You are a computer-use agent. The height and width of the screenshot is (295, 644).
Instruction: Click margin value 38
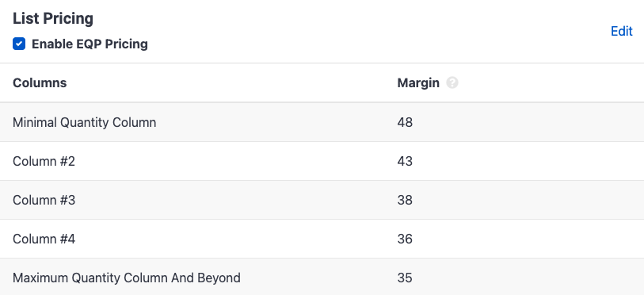click(x=405, y=201)
